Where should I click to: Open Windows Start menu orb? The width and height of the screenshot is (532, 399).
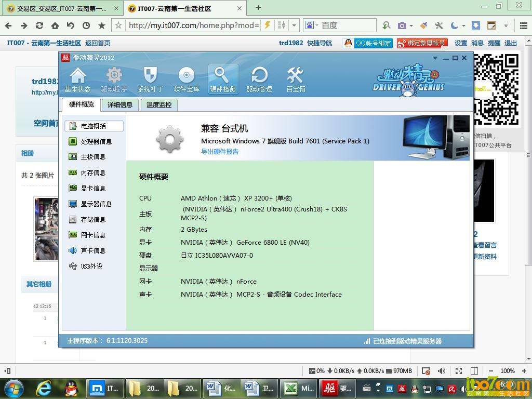tap(14, 389)
